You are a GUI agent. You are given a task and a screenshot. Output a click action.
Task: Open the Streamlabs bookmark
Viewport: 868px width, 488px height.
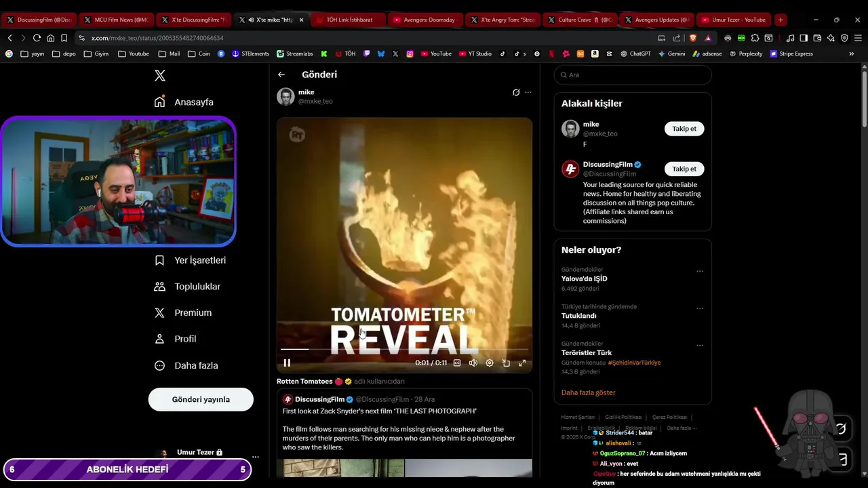[x=294, y=54]
